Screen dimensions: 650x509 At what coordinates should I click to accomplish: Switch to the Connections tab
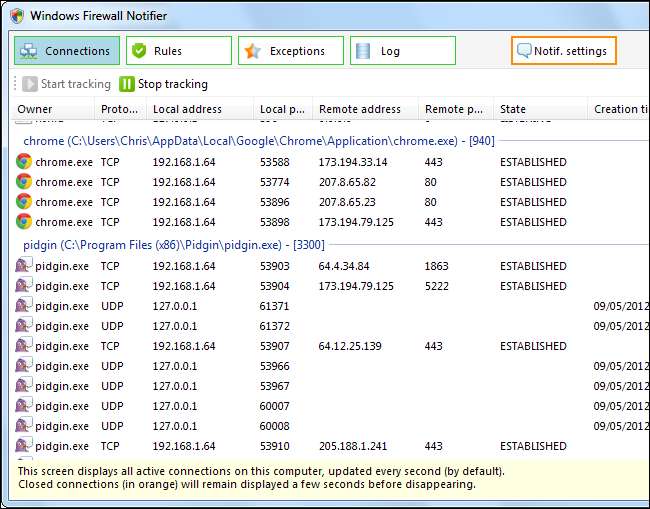(x=67, y=51)
